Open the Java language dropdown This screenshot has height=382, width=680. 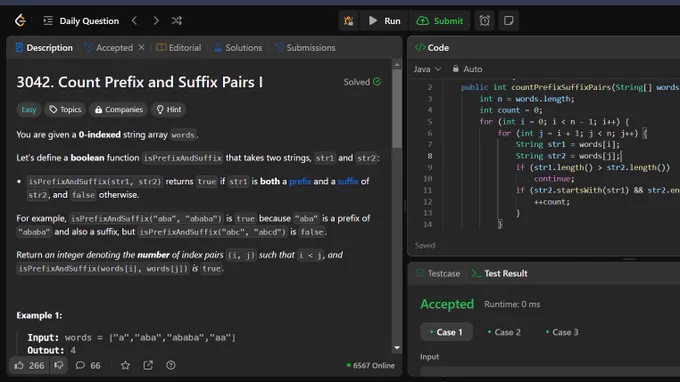pos(427,69)
